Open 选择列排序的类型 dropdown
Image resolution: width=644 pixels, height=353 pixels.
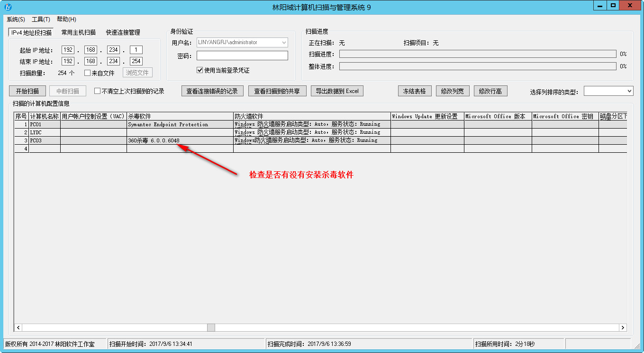(629, 91)
